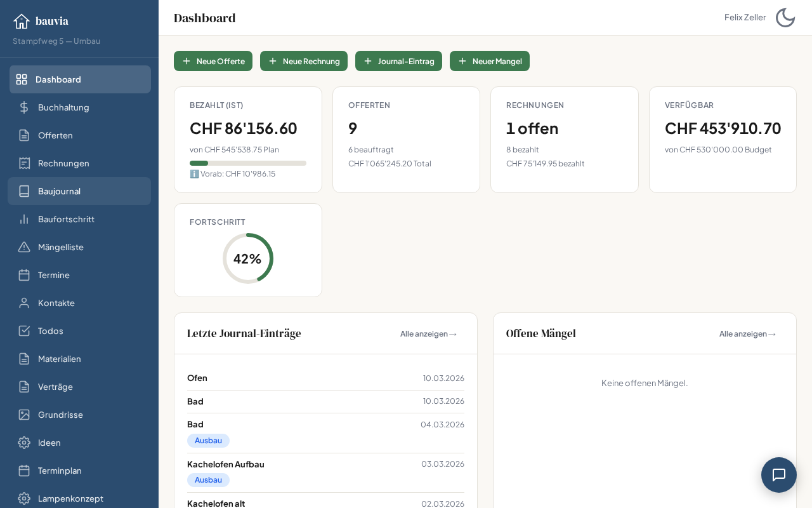This screenshot has height=508, width=812.
Task: Select the Todos checkmark item
Action: pos(50,331)
